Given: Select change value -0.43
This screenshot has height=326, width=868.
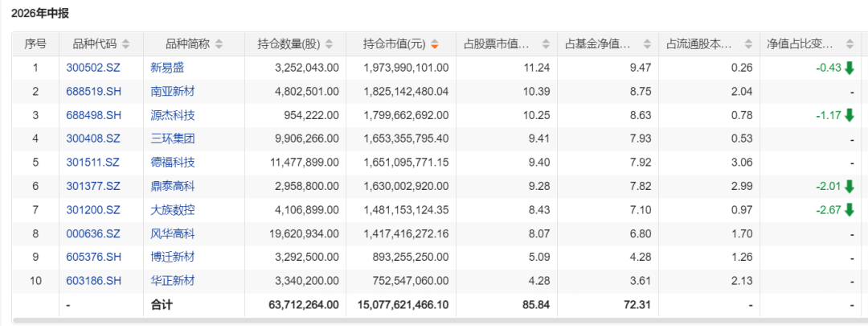Looking at the screenshot, I should (x=828, y=68).
